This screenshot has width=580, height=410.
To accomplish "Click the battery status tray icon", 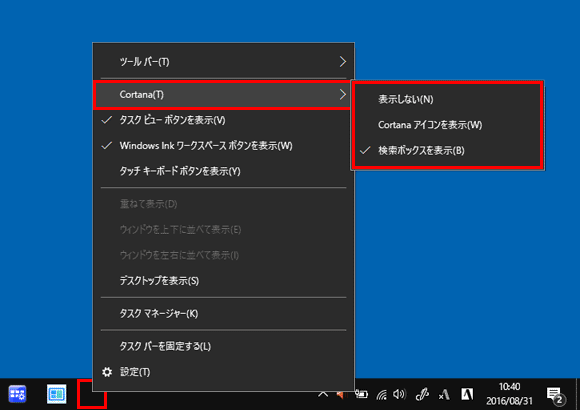I will click(x=361, y=394).
